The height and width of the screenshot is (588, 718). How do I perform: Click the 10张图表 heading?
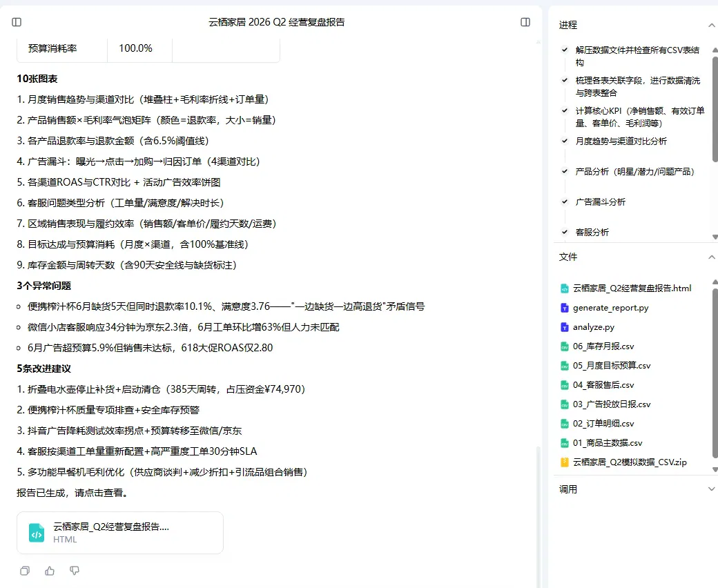(37, 79)
